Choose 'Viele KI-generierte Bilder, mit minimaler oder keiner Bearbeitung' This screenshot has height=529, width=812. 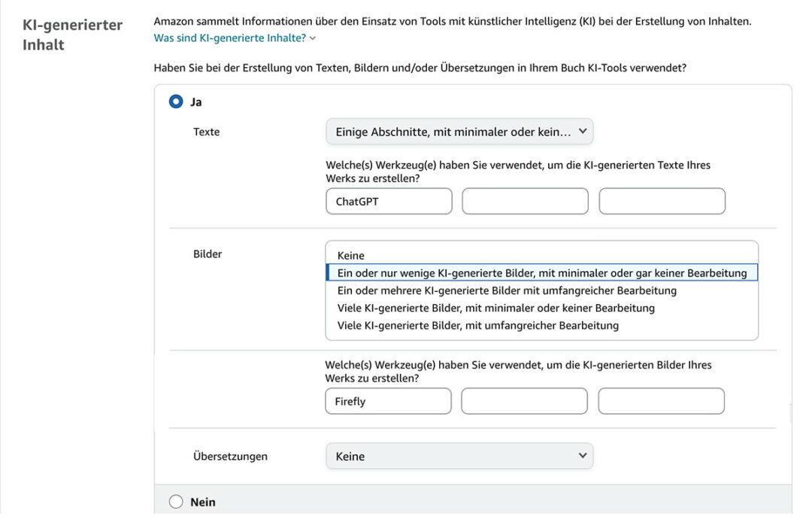point(541,308)
